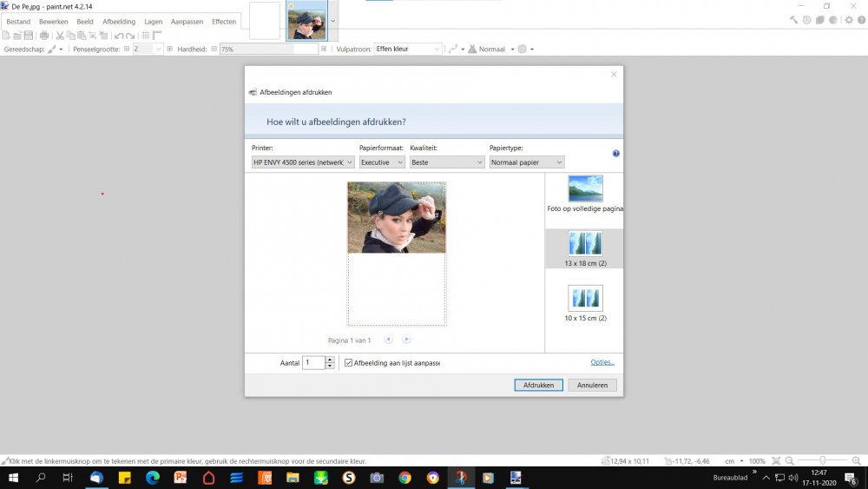Open the taskbar search magnifier
Image resolution: width=868 pixels, height=489 pixels.
[x=41, y=478]
